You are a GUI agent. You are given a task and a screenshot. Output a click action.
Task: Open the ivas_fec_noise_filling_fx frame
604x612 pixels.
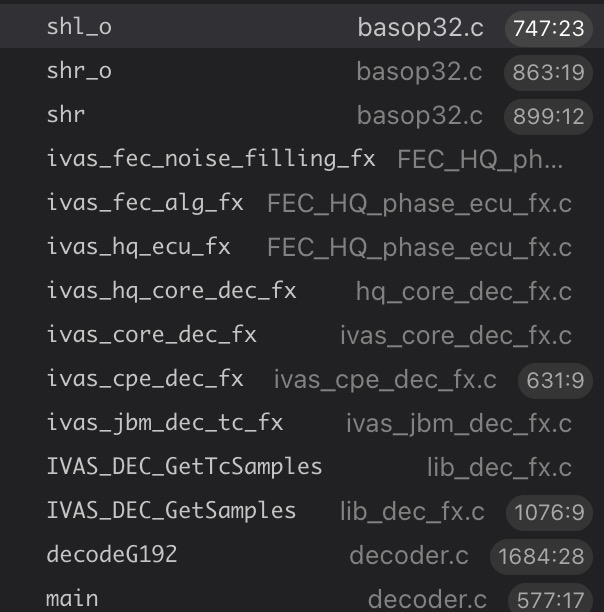pos(211,158)
